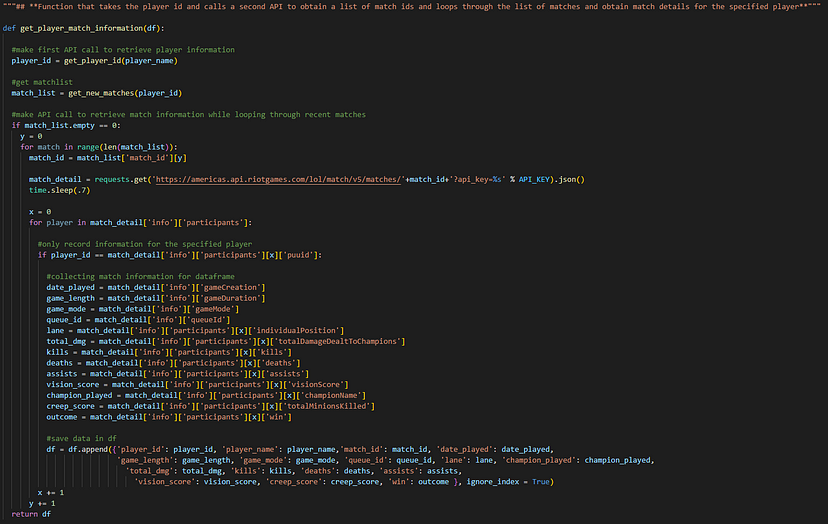Click the 'for match in range' loop line

[x=99, y=147]
